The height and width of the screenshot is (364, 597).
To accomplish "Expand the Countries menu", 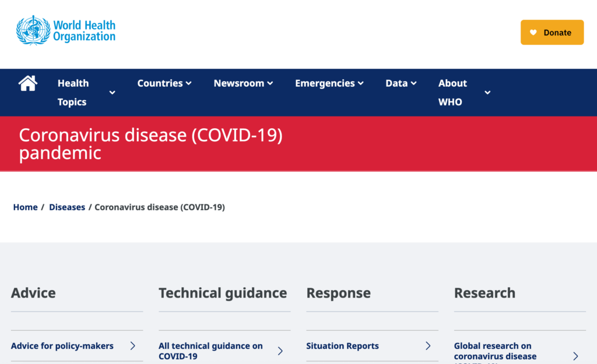I will pos(164,83).
